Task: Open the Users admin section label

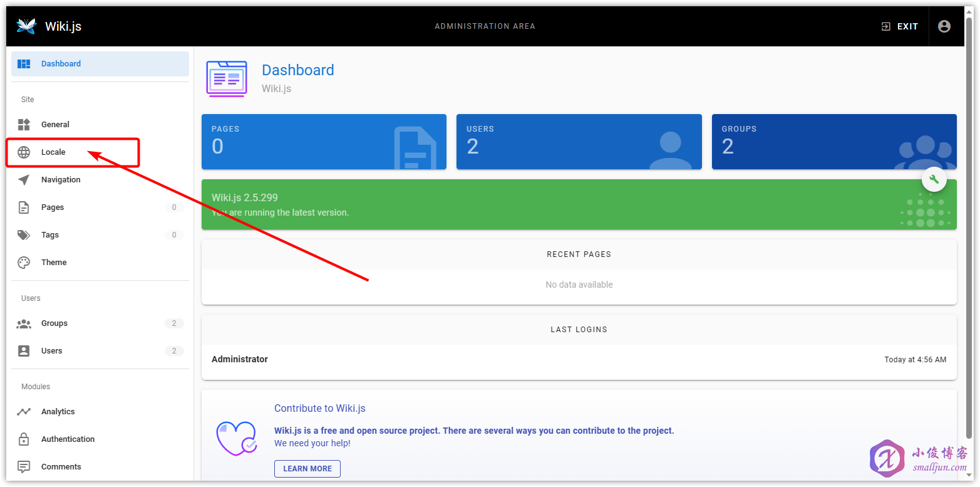Action: (52, 351)
